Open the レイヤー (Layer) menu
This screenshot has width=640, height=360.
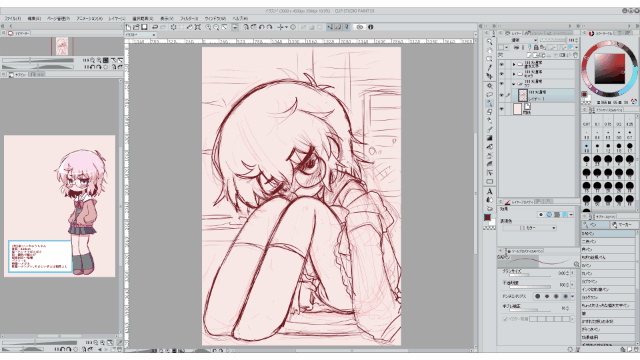(117, 18)
